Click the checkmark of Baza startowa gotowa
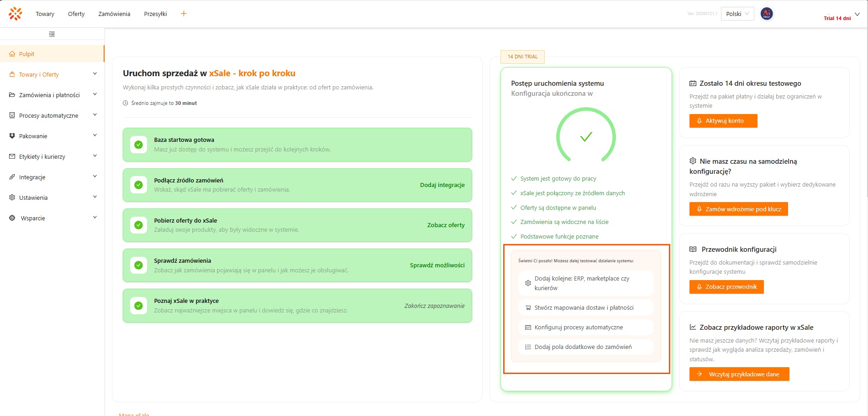 pos(138,145)
